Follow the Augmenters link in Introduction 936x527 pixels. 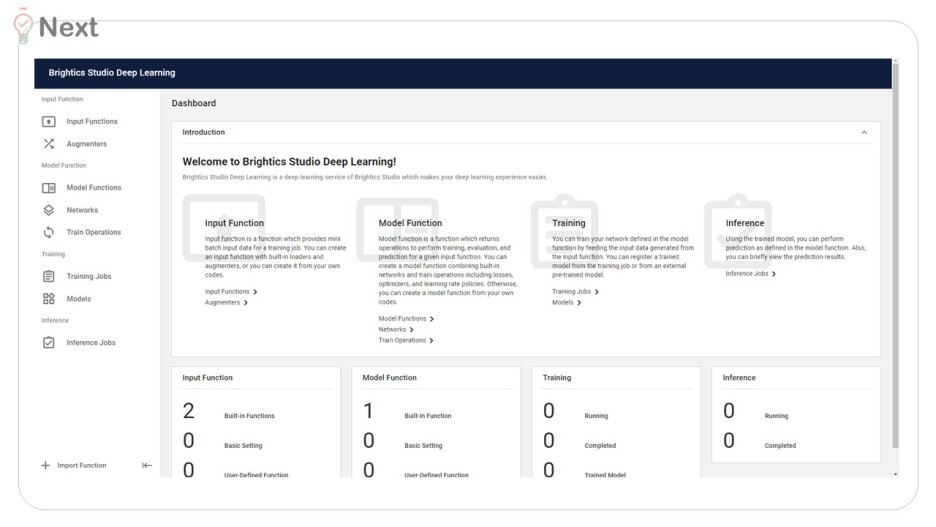pyautogui.click(x=222, y=303)
